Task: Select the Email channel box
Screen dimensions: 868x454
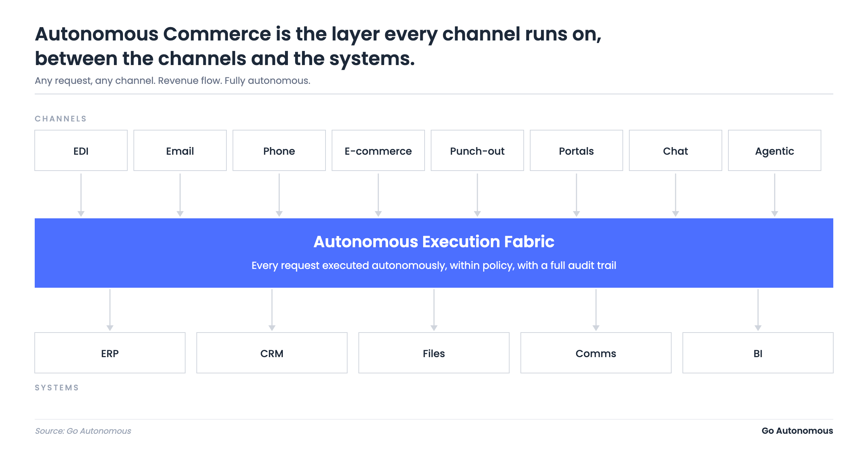Action: click(x=180, y=150)
